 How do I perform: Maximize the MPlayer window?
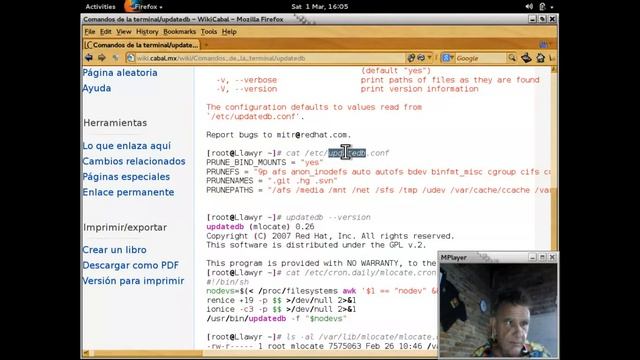pos(542,257)
